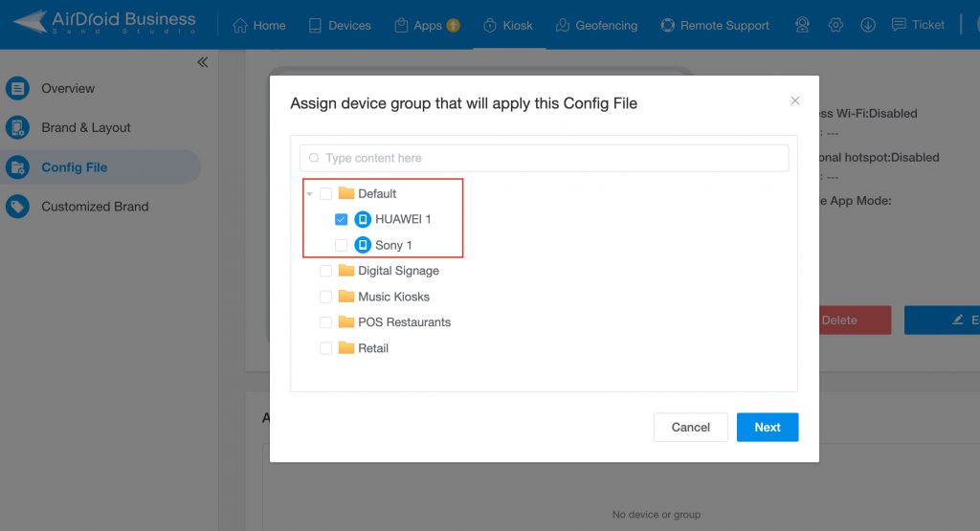Viewport: 980px width, 531px height.
Task: Check the Retail group checkbox
Action: pos(325,348)
